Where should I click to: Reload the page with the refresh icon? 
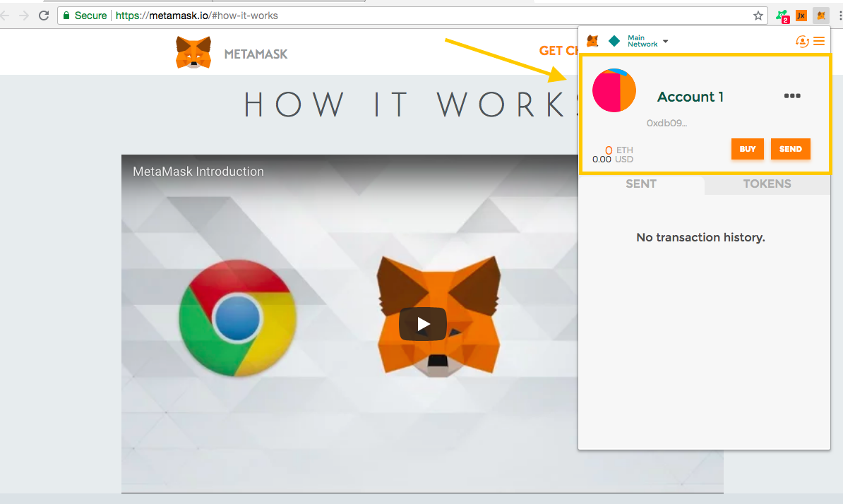coord(44,16)
